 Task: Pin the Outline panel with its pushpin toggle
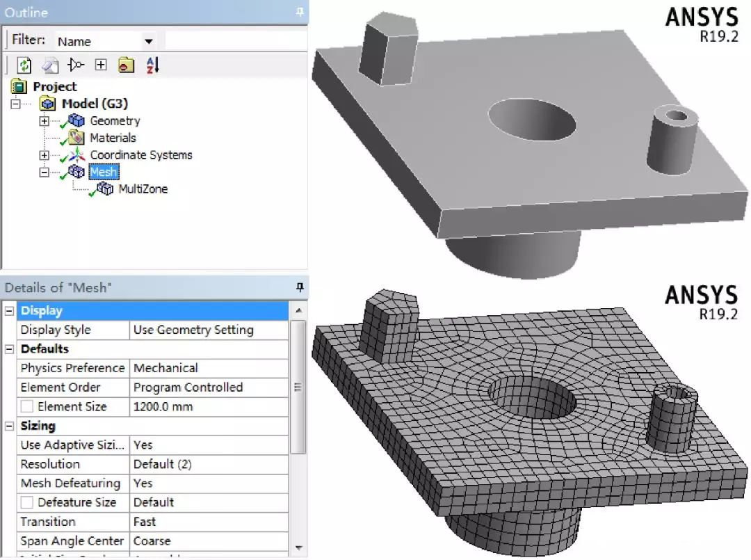pyautogui.click(x=298, y=12)
